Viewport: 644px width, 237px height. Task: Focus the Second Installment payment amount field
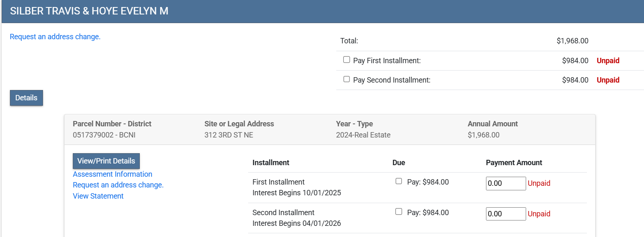[505, 214]
